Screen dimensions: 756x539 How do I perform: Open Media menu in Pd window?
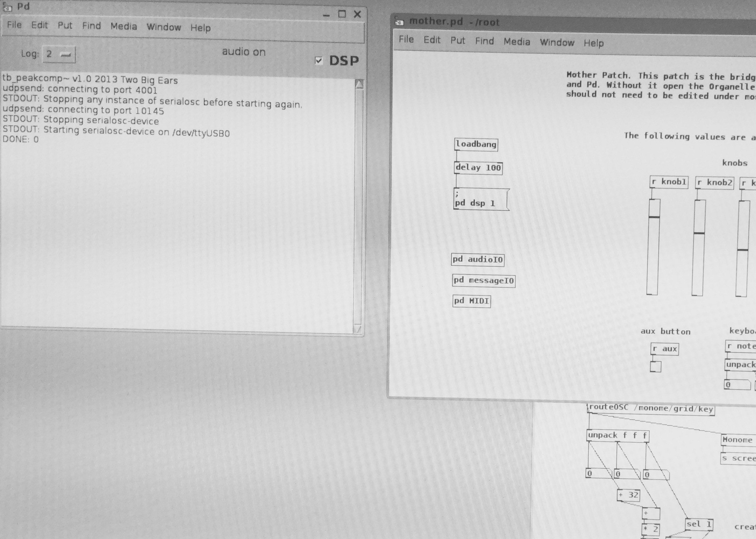pos(123,26)
